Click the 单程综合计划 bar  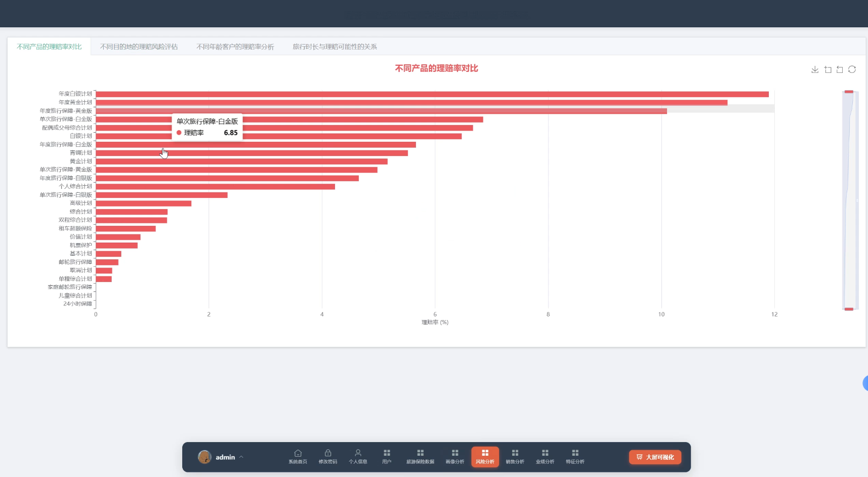(x=104, y=279)
